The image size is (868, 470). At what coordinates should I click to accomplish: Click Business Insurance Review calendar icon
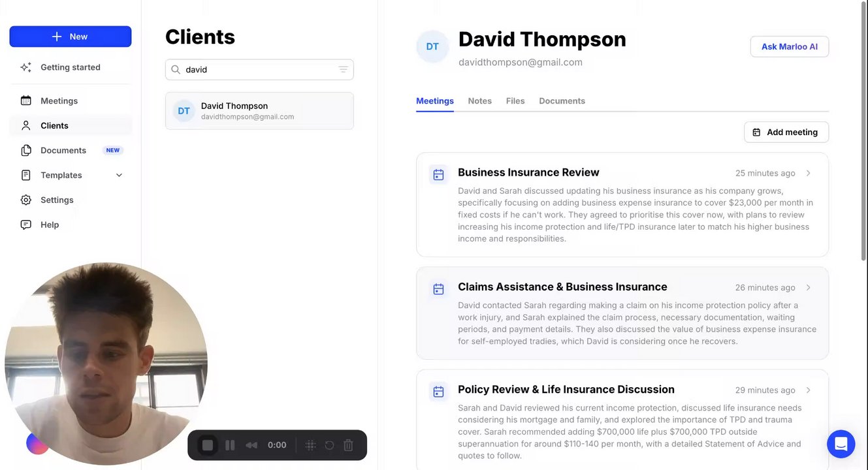point(438,174)
